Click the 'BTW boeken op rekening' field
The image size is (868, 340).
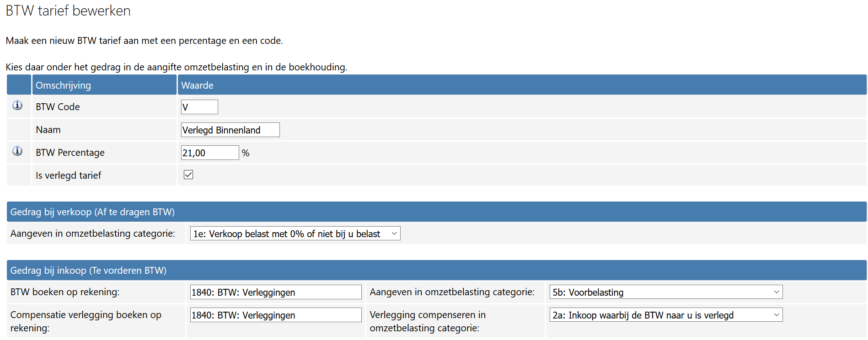point(275,292)
